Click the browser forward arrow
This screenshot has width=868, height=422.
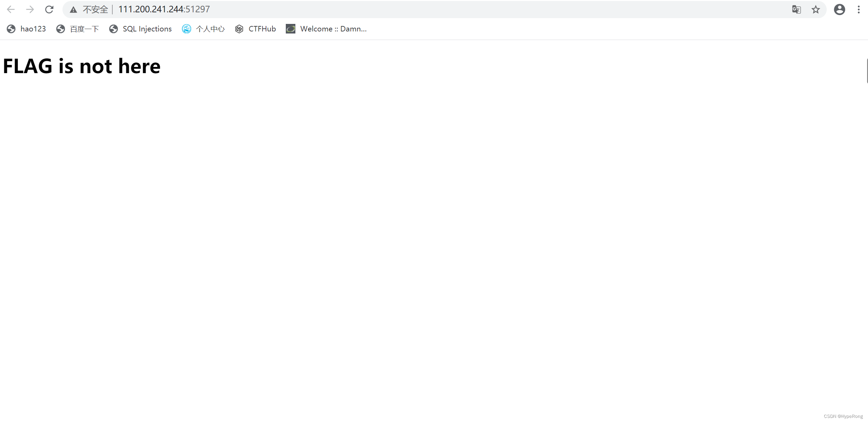coord(30,9)
